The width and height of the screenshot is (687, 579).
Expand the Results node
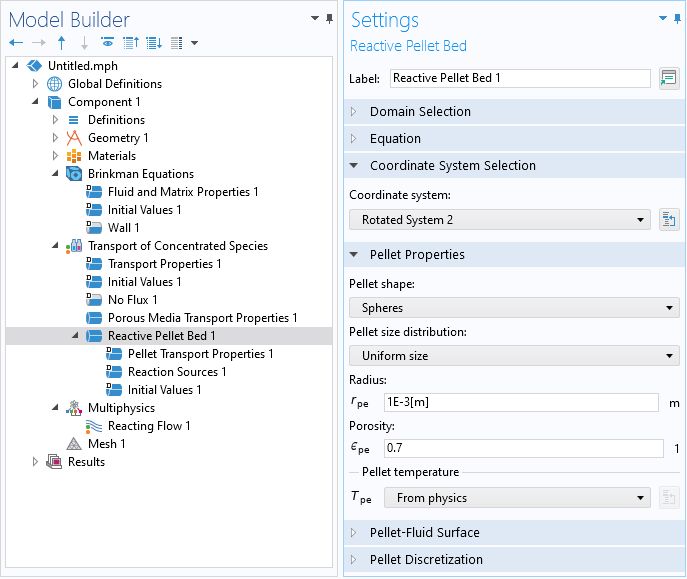point(36,462)
